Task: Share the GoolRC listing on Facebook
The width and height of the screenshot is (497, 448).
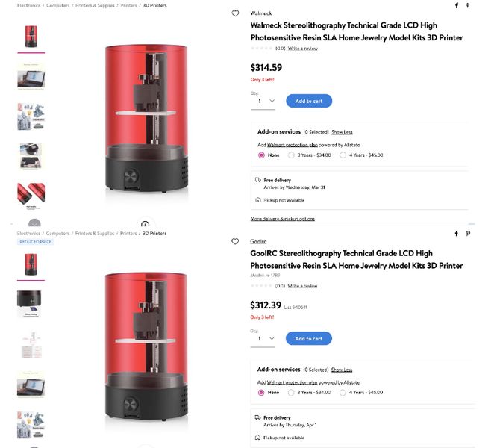Action: click(x=457, y=234)
